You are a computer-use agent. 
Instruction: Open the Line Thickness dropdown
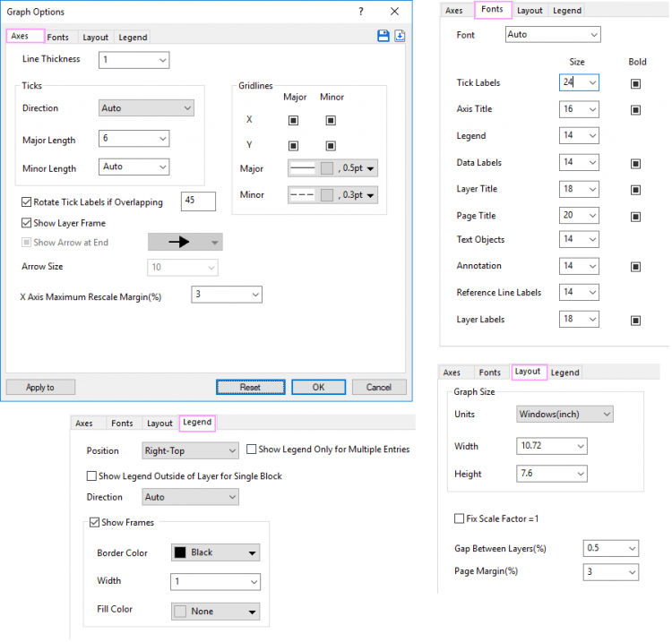tap(134, 60)
